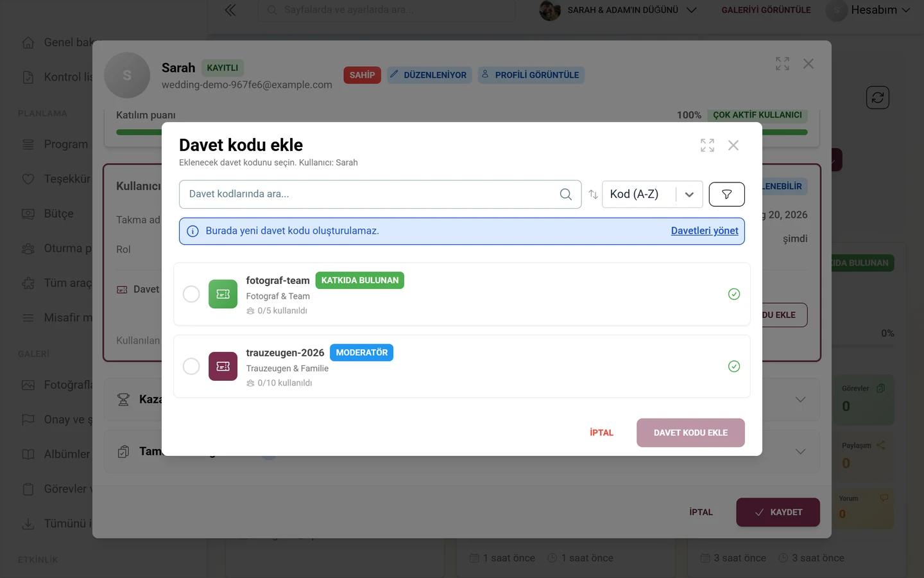
Task: Open the Kod (A-Z) sort dropdown
Action: (x=653, y=195)
